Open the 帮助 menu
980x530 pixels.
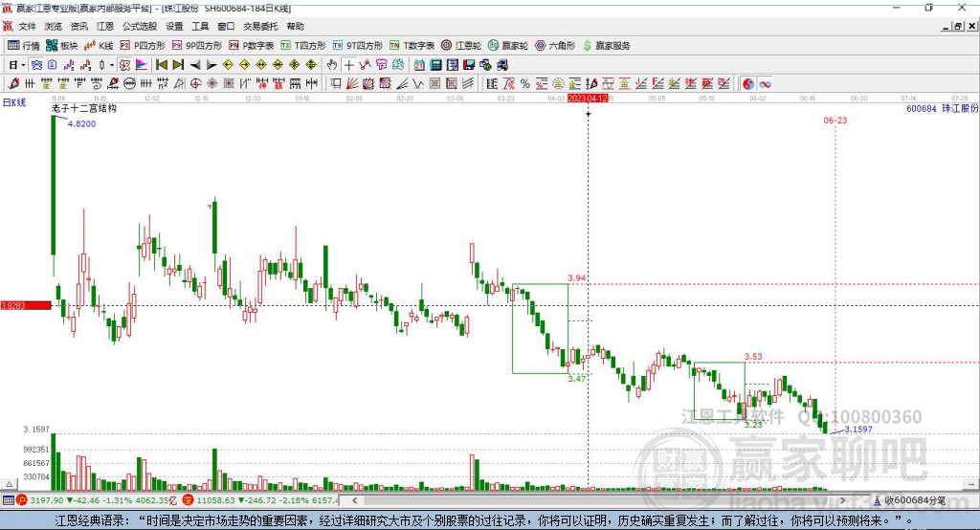tap(295, 26)
